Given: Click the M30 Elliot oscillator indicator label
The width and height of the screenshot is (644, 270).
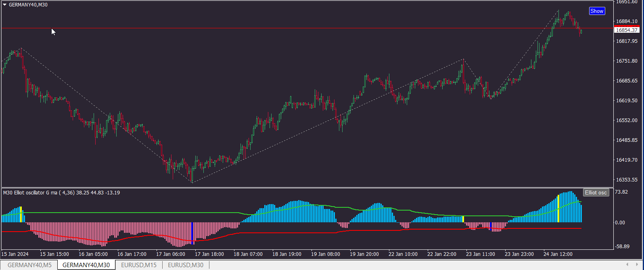Looking at the screenshot, I should click(61, 193).
